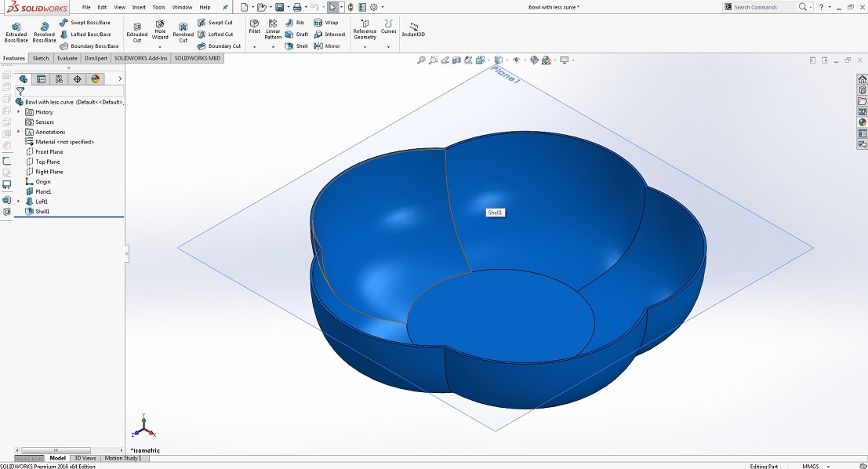
Task: Choose the Lofted Cut feature
Action: (216, 35)
